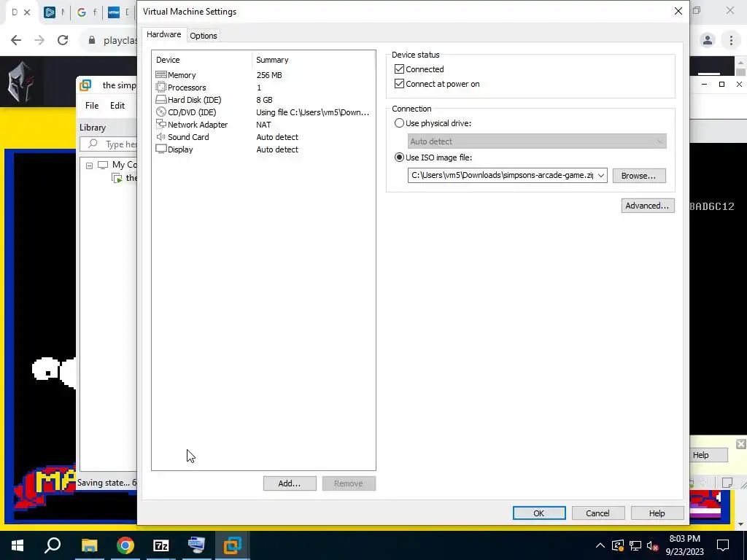Select the Sound Card device icon
The height and width of the screenshot is (560, 747).
click(161, 136)
